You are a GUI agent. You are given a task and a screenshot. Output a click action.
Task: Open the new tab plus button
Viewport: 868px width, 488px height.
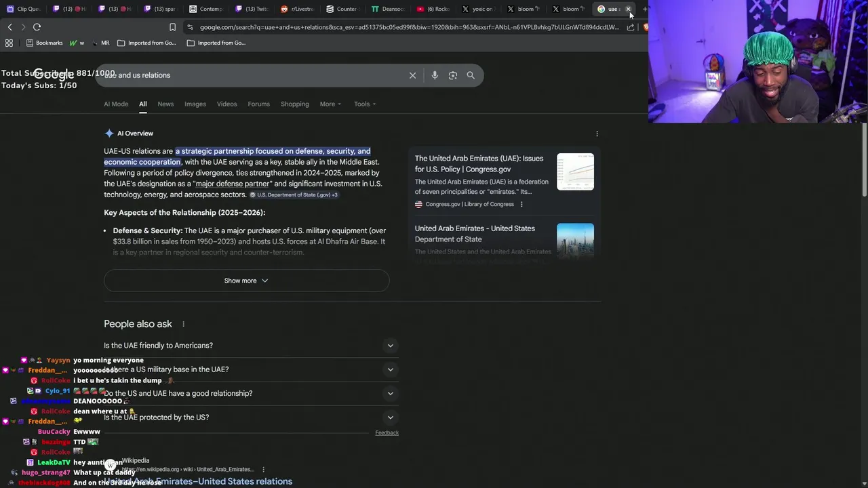644,9
